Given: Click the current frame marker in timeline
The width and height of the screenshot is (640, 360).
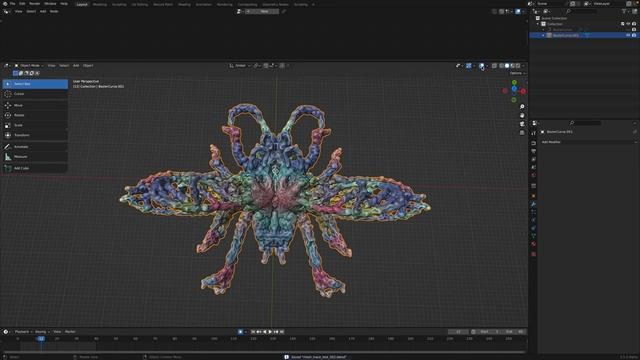Looking at the screenshot, I should pos(41,339).
